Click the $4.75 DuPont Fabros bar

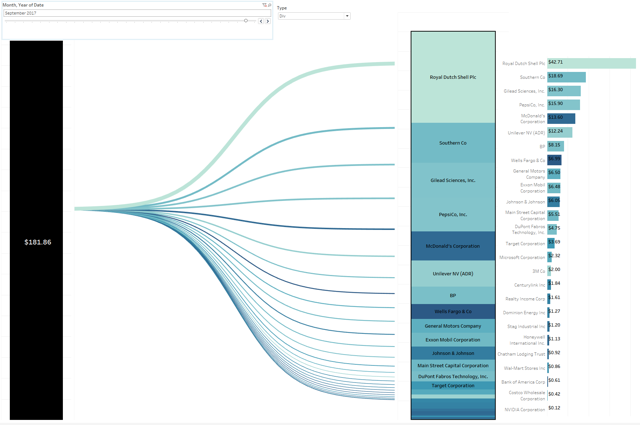(x=552, y=229)
